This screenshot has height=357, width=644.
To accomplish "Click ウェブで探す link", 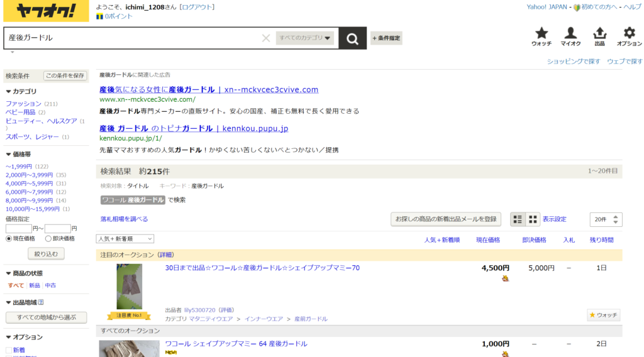I will coord(625,62).
